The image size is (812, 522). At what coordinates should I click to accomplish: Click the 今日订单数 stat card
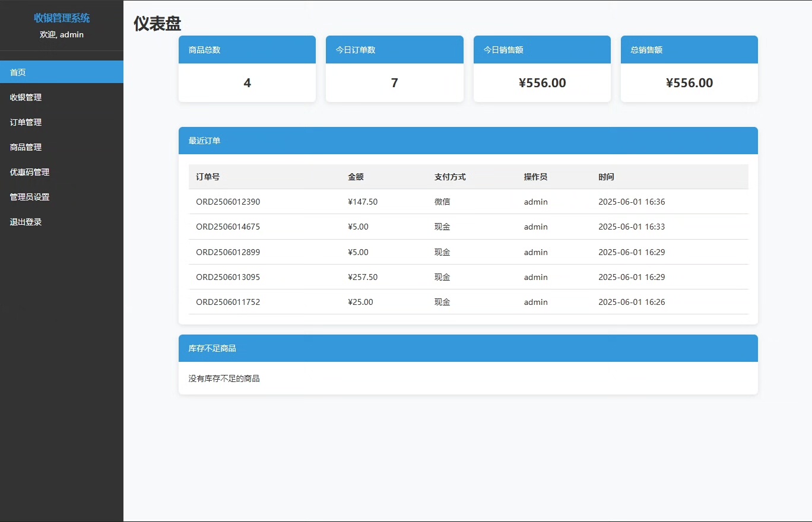click(x=394, y=69)
